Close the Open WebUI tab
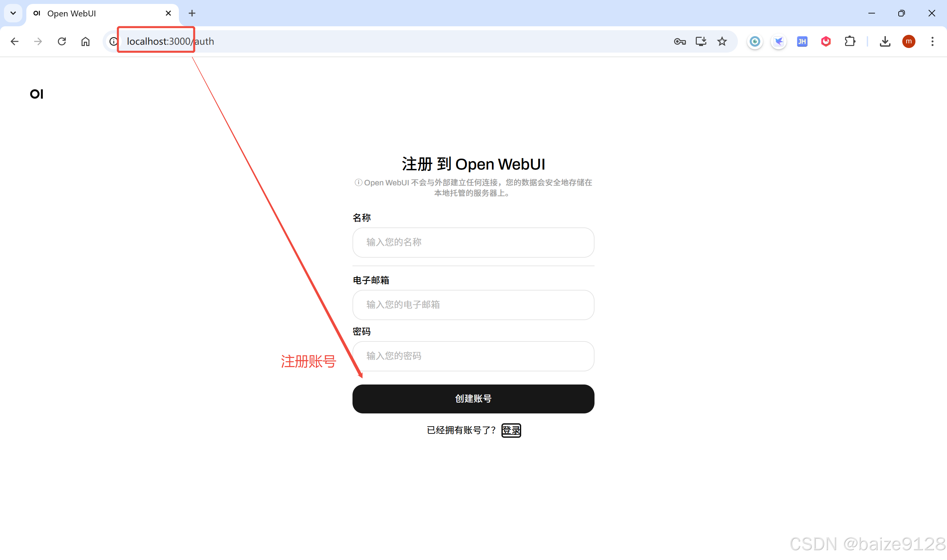This screenshot has height=560, width=947. 168,13
